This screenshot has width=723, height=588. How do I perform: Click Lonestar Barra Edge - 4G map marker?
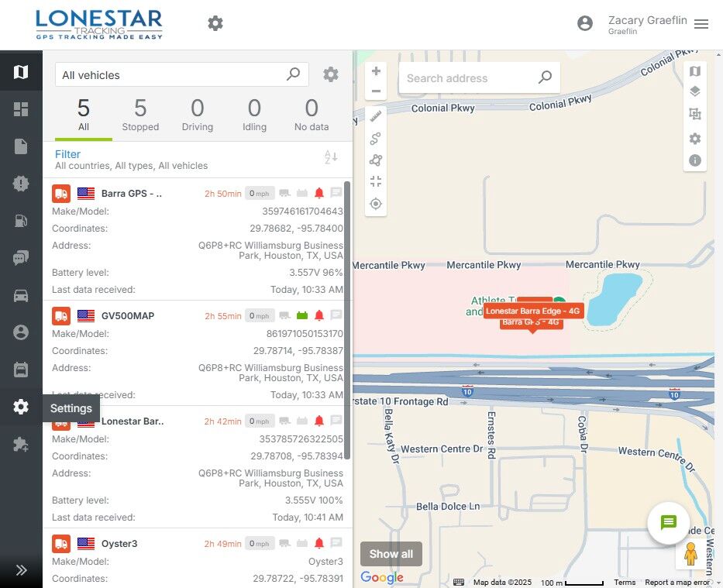tap(533, 311)
